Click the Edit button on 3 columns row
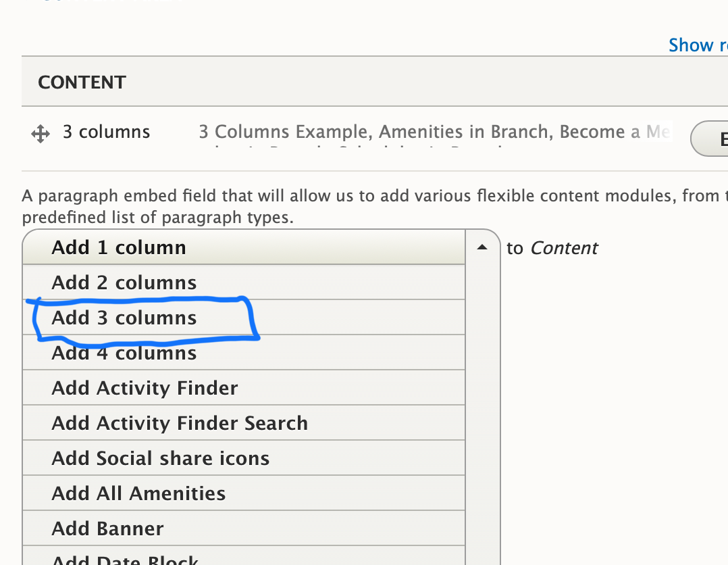Viewport: 728px width, 565px height. coord(709,139)
